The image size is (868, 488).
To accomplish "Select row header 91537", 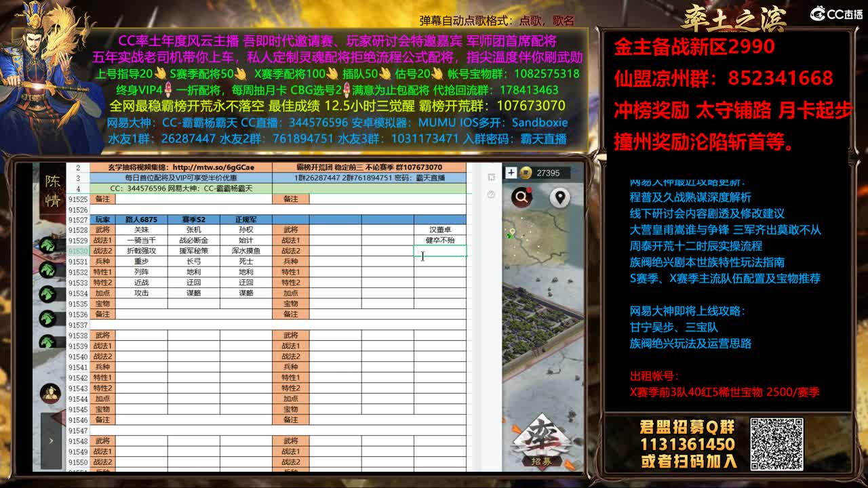I will tap(78, 325).
